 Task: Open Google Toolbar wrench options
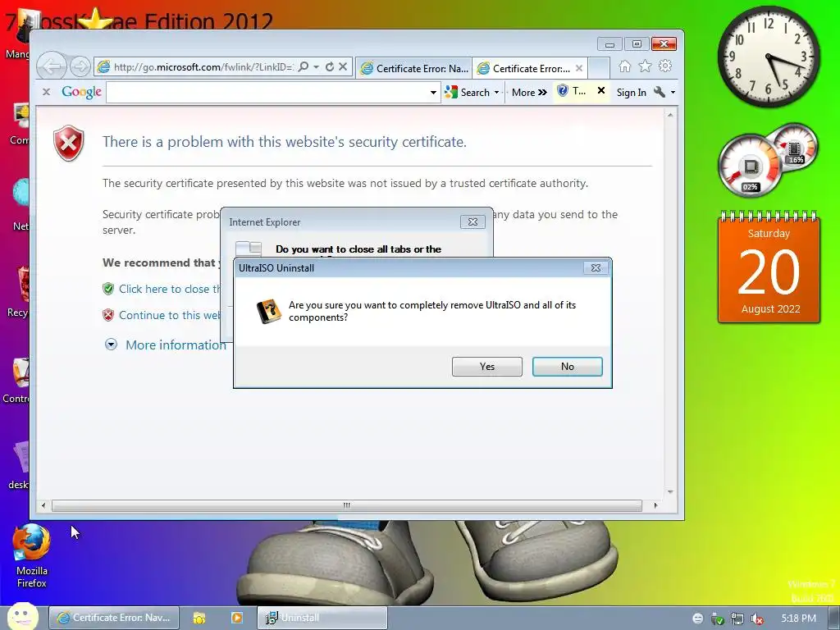(660, 92)
